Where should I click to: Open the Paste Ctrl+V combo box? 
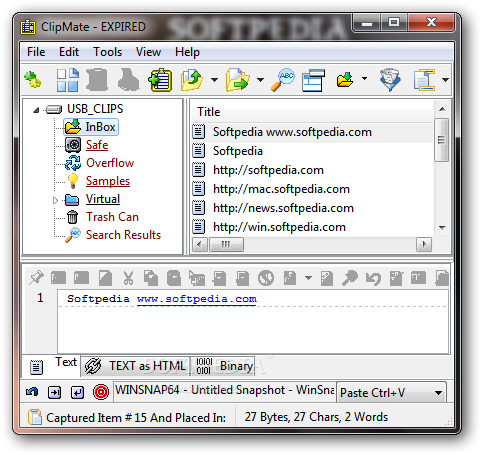click(x=391, y=392)
